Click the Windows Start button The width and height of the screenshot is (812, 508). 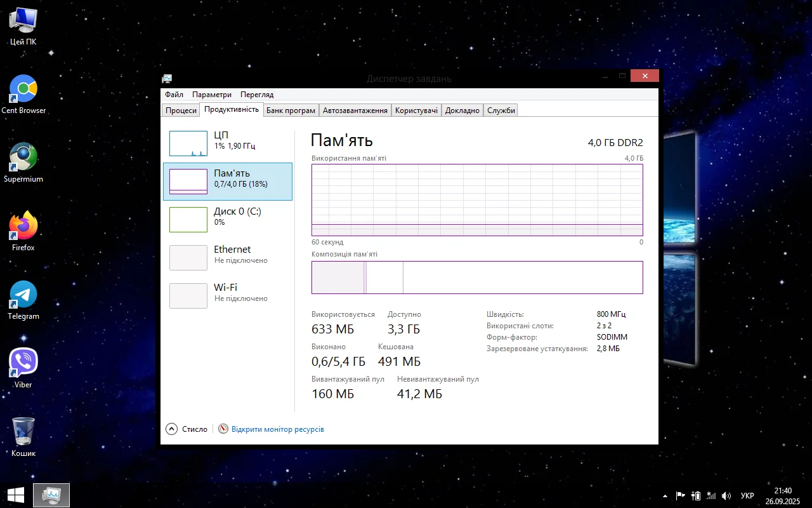point(16,495)
